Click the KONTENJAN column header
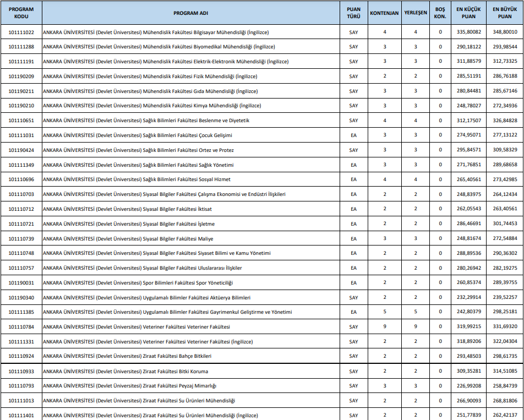This screenshot has width=524, height=420. pyautogui.click(x=384, y=13)
